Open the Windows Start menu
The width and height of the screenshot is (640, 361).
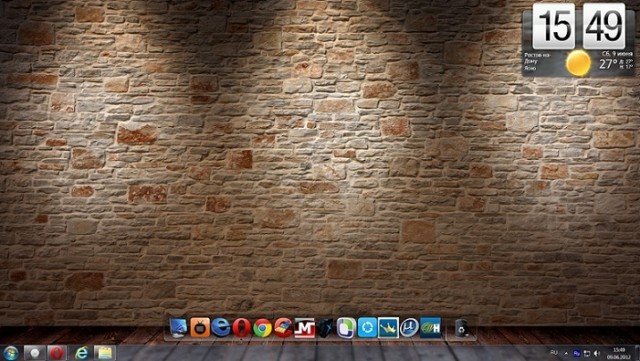pyautogui.click(x=11, y=353)
